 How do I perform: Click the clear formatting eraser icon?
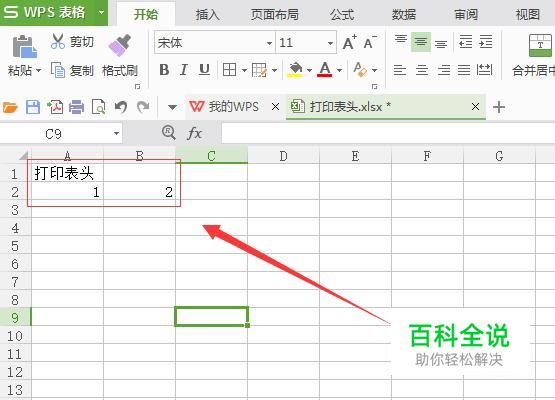(360, 70)
